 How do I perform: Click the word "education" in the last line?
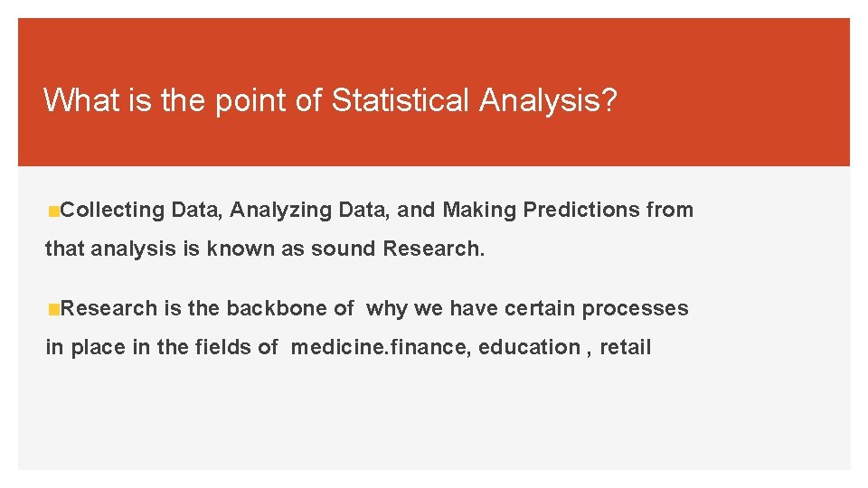(x=529, y=347)
